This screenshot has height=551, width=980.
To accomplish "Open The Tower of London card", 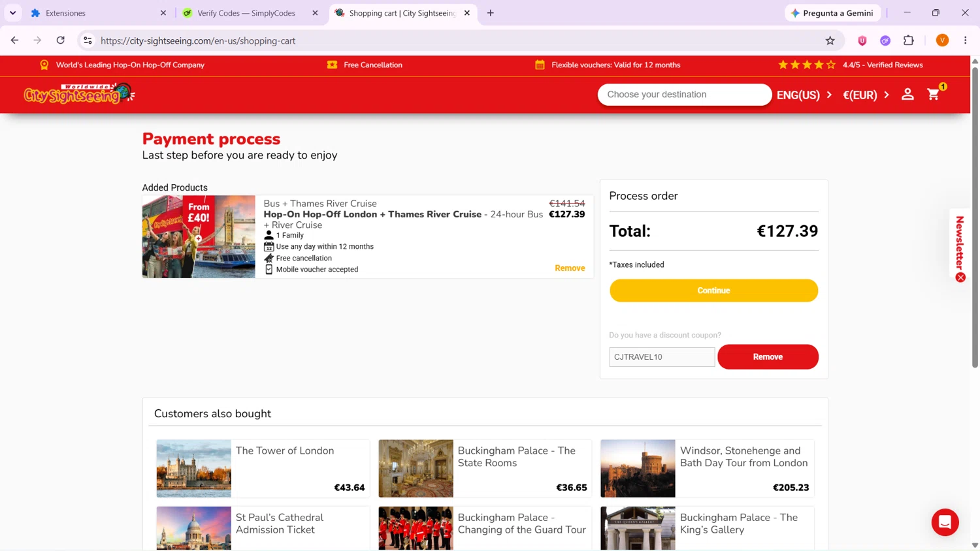I will coord(263,469).
